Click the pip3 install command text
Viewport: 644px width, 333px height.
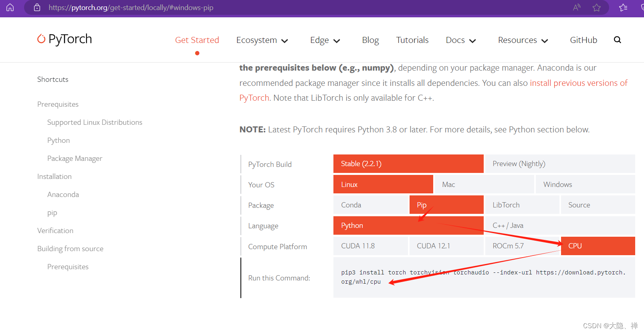click(x=483, y=277)
